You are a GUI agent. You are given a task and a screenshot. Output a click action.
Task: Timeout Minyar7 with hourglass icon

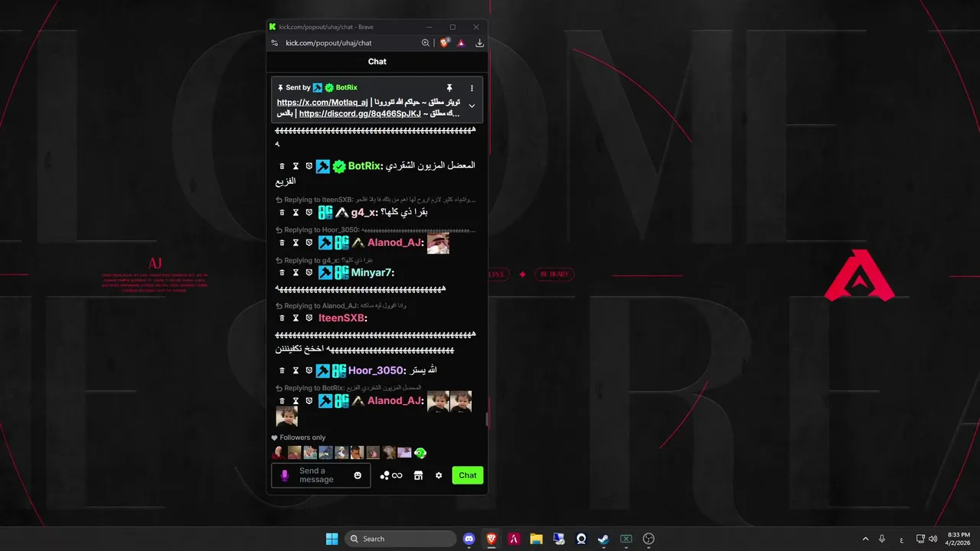coord(296,272)
